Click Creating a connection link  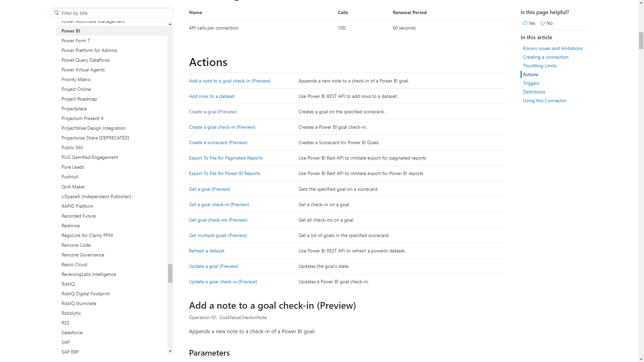click(545, 57)
